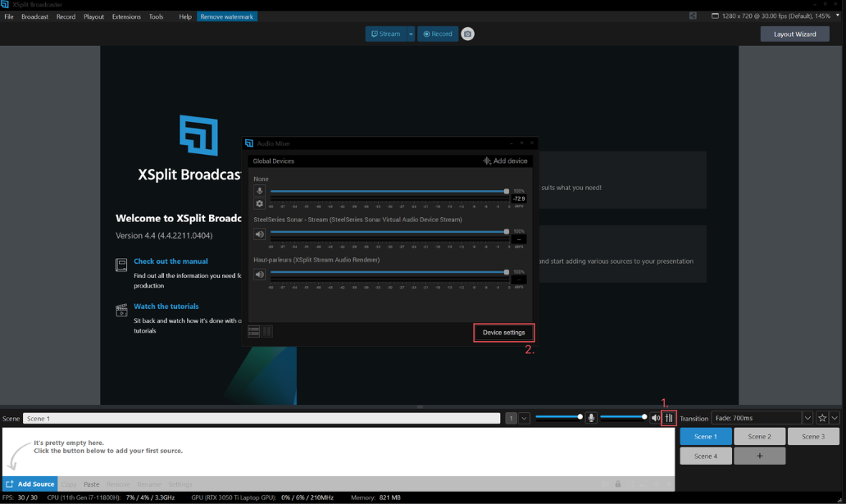Click the Memory 821 MB status text

(375, 497)
